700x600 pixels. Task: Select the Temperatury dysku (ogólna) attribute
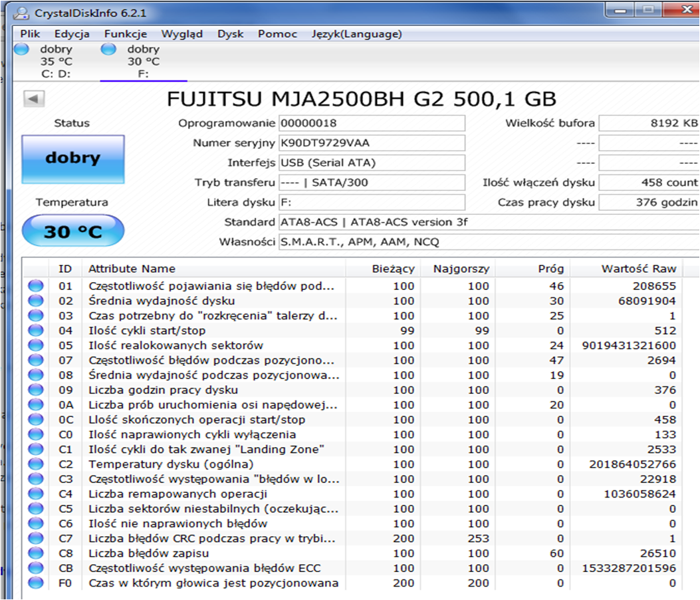pyautogui.click(x=171, y=464)
